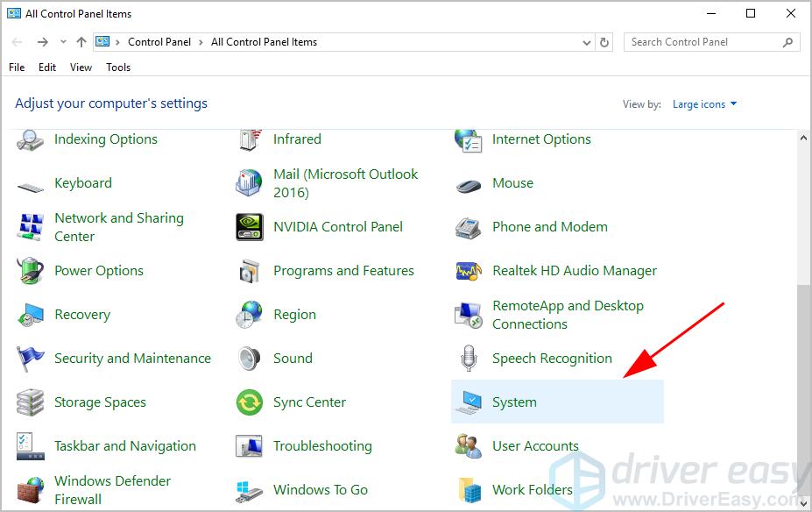Refresh the Control Panel address bar
The height and width of the screenshot is (512, 812).
[x=604, y=42]
